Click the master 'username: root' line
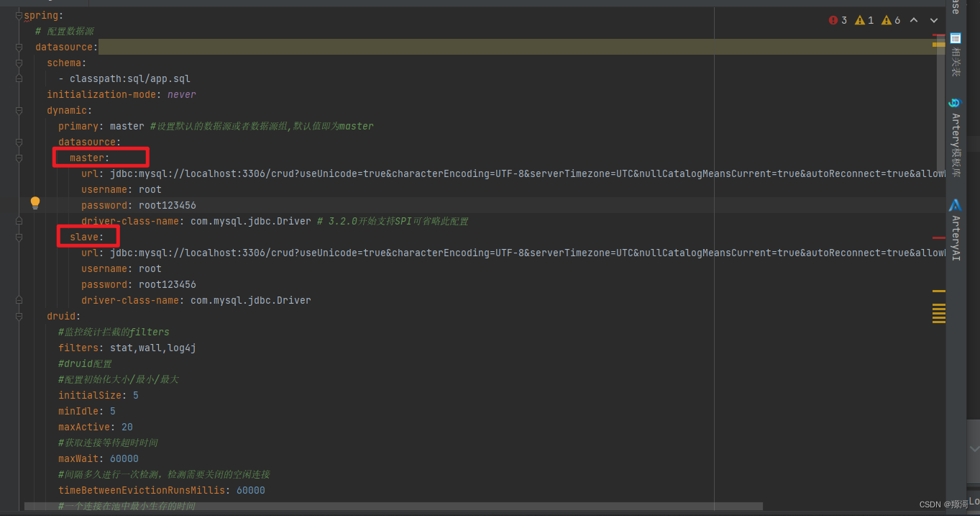 pos(122,189)
